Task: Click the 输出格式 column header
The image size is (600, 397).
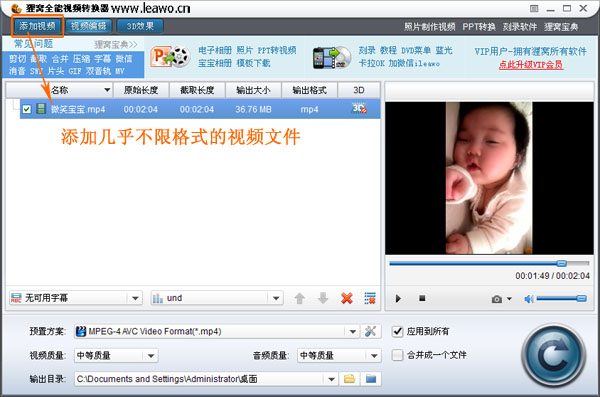Action: (310, 90)
